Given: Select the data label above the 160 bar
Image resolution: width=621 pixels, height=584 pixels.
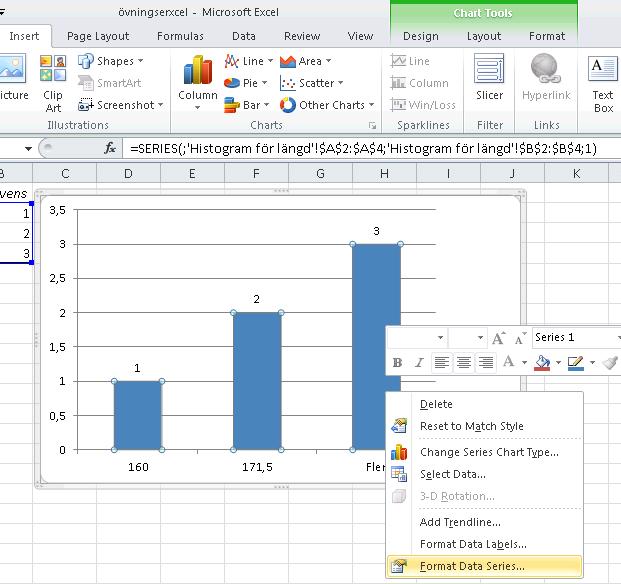Looking at the screenshot, I should pos(137,368).
